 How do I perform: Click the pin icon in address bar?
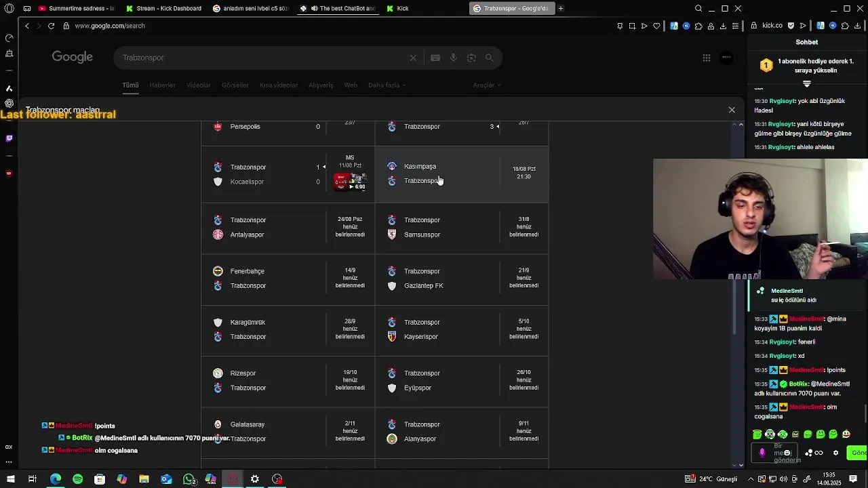(620, 26)
